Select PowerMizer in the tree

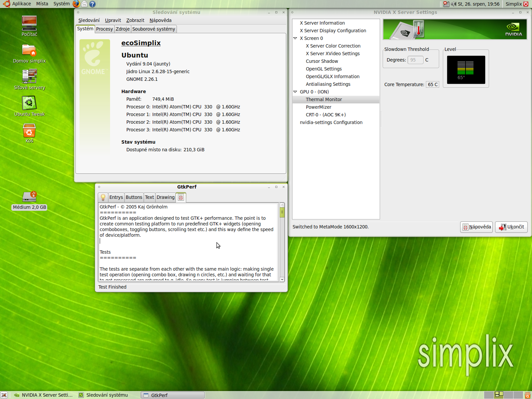pyautogui.click(x=319, y=107)
